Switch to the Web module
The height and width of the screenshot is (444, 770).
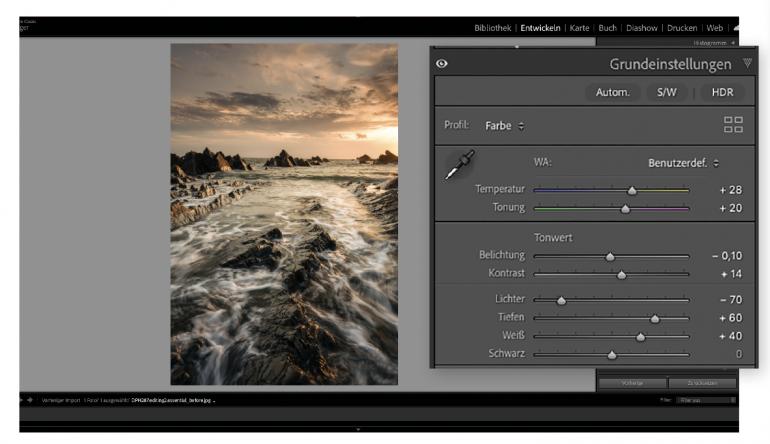pyautogui.click(x=715, y=28)
